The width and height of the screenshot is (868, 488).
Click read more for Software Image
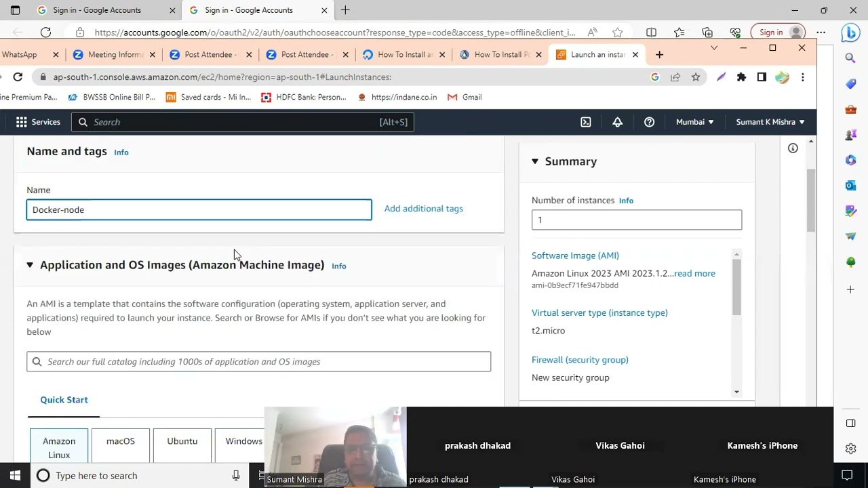[x=694, y=274]
